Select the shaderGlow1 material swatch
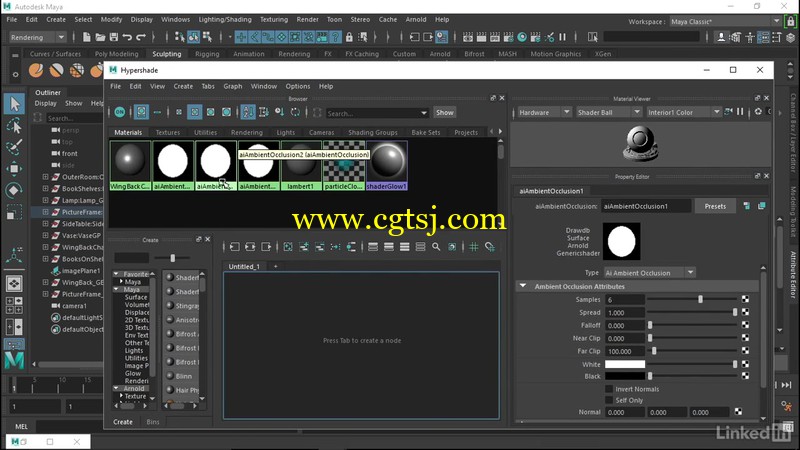This screenshot has width=800, height=450. [x=386, y=165]
